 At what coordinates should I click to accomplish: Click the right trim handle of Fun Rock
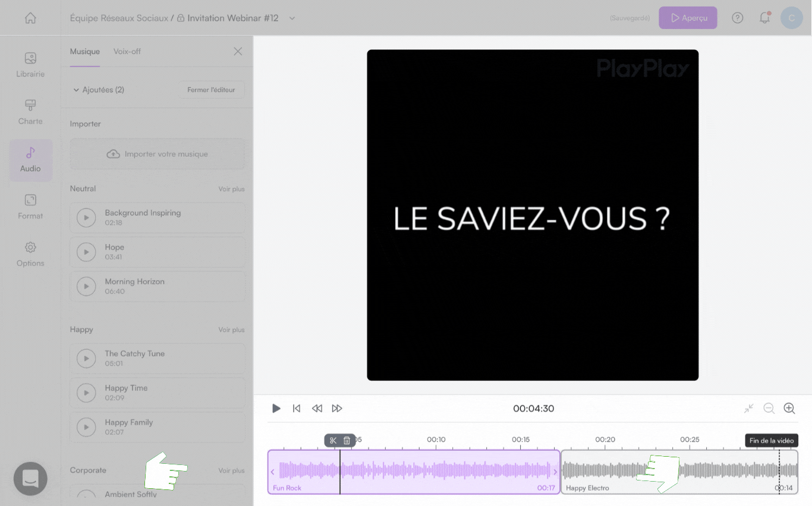point(556,472)
